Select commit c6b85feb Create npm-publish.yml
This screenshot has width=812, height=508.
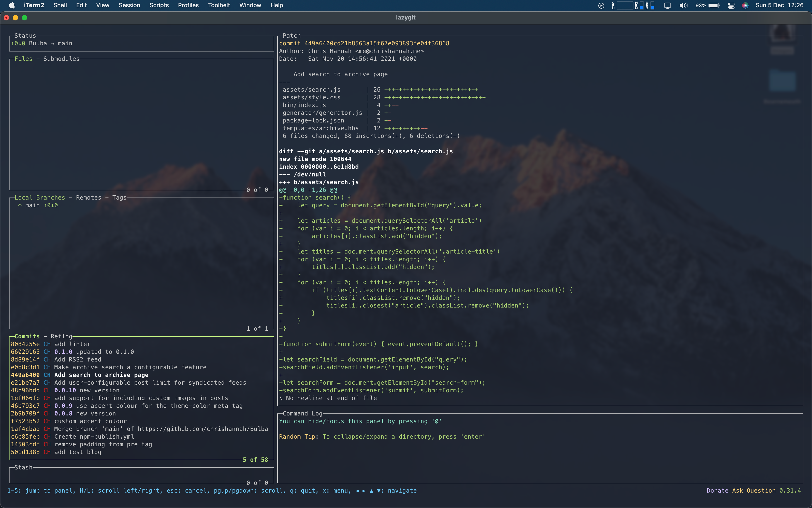[x=142, y=437]
